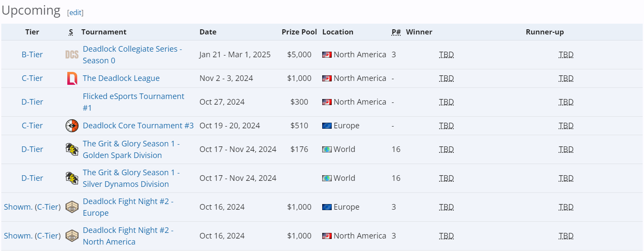The image size is (644, 251).
Task: Click the P# column header abbreviation
Action: coord(396,32)
